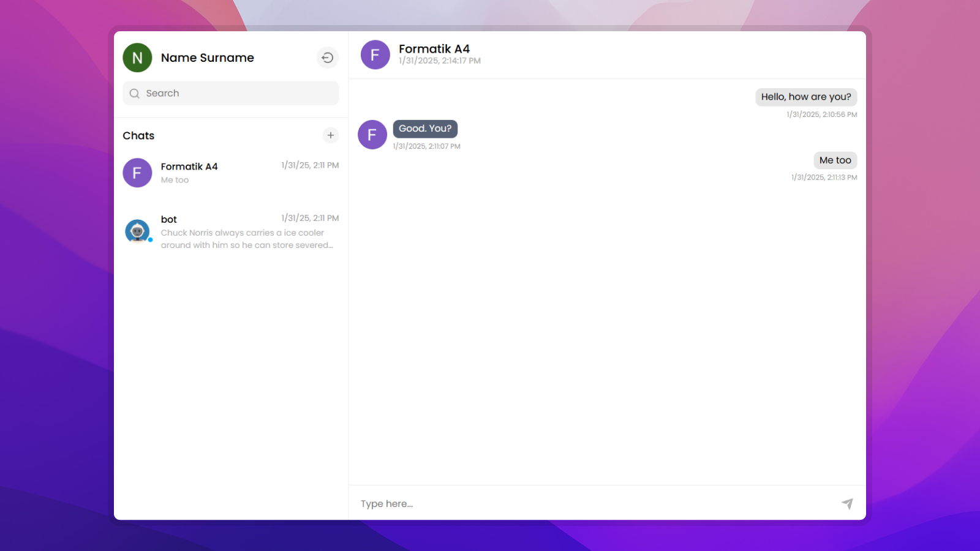Viewport: 980px width, 551px height.
Task: Click the "Me too" preview under Formatik A4
Action: tap(175, 180)
